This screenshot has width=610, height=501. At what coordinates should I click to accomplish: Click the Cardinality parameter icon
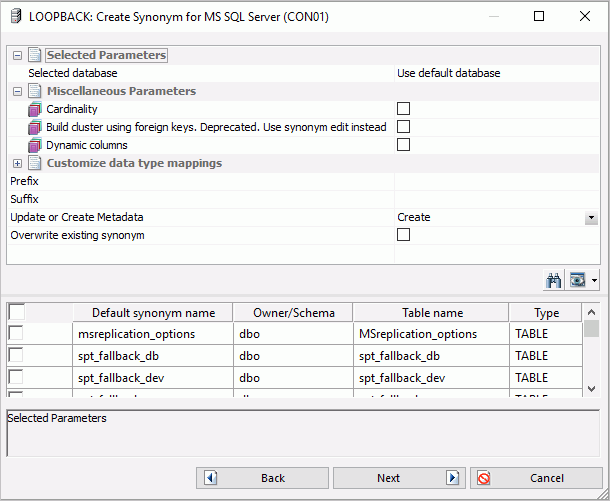click(35, 109)
